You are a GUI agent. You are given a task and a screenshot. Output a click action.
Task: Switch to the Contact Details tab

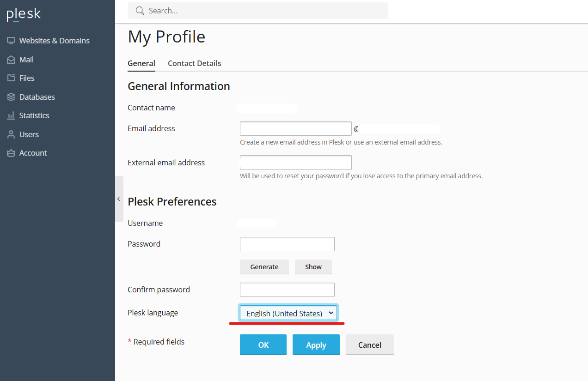coord(194,63)
